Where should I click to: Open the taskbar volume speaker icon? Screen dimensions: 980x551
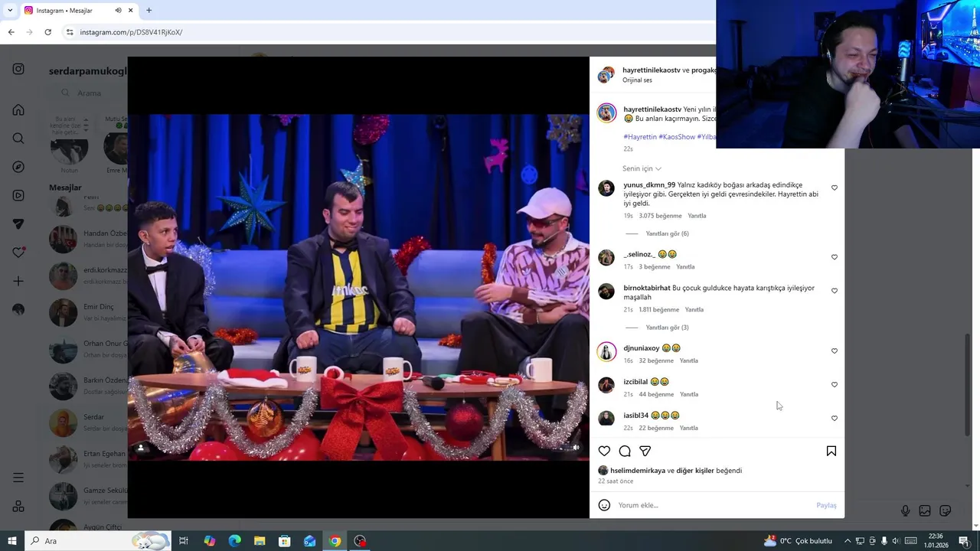[896, 541]
